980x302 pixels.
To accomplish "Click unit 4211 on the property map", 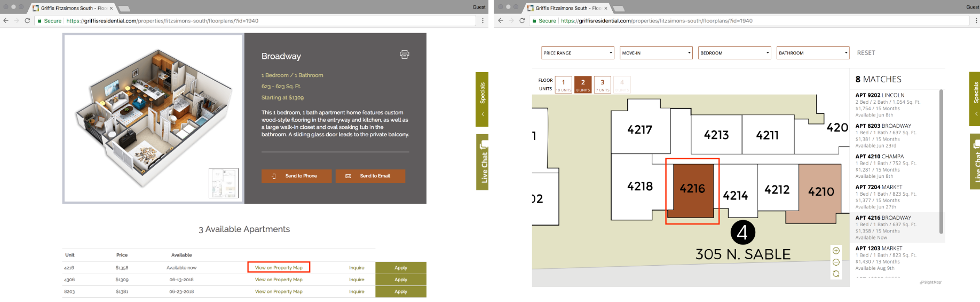I will [767, 136].
